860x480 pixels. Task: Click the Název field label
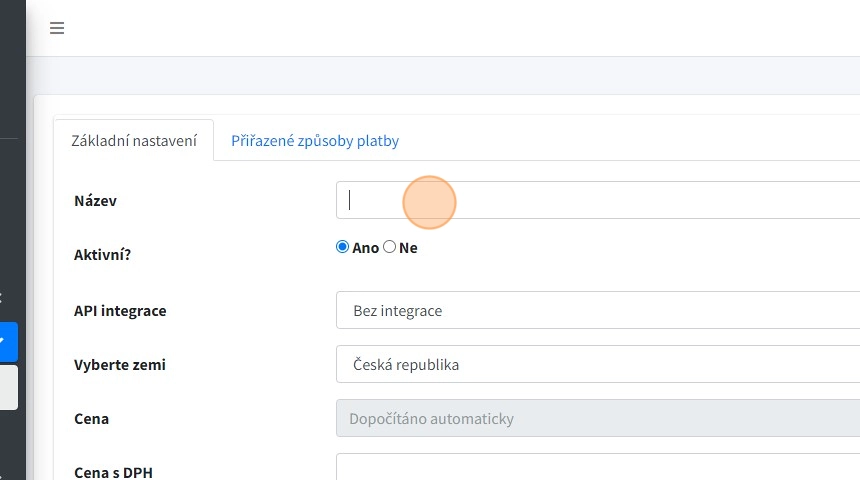pos(96,201)
